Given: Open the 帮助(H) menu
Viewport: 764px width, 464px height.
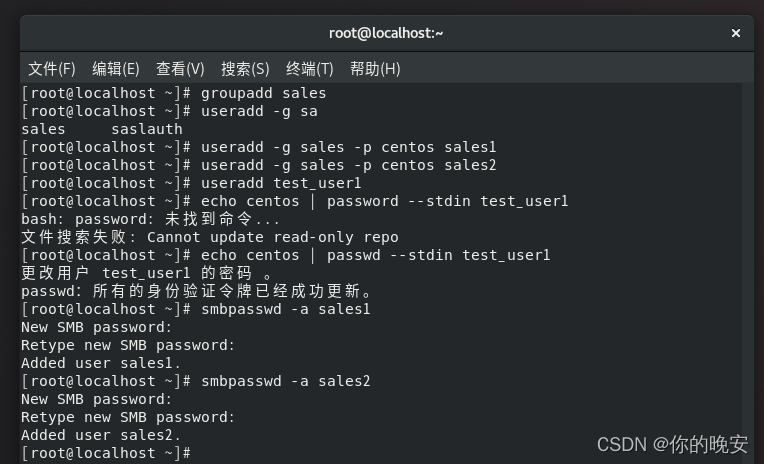Looking at the screenshot, I should 375,69.
